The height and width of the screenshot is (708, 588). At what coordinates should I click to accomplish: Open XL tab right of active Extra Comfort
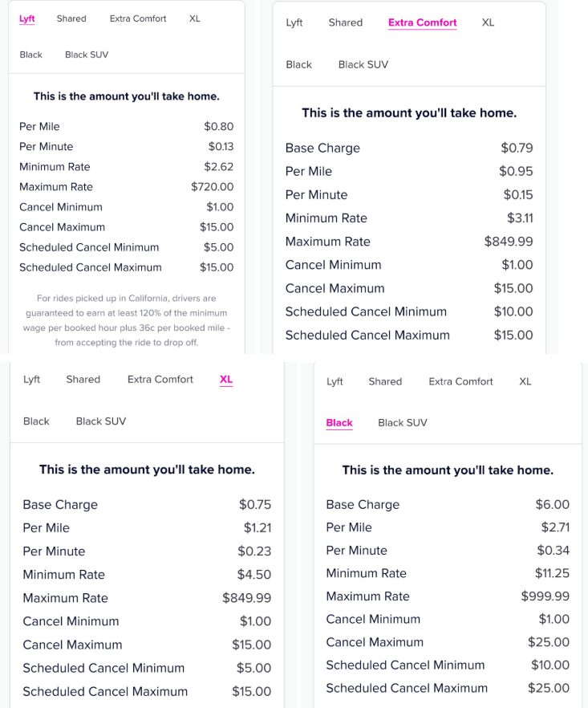coord(488,22)
